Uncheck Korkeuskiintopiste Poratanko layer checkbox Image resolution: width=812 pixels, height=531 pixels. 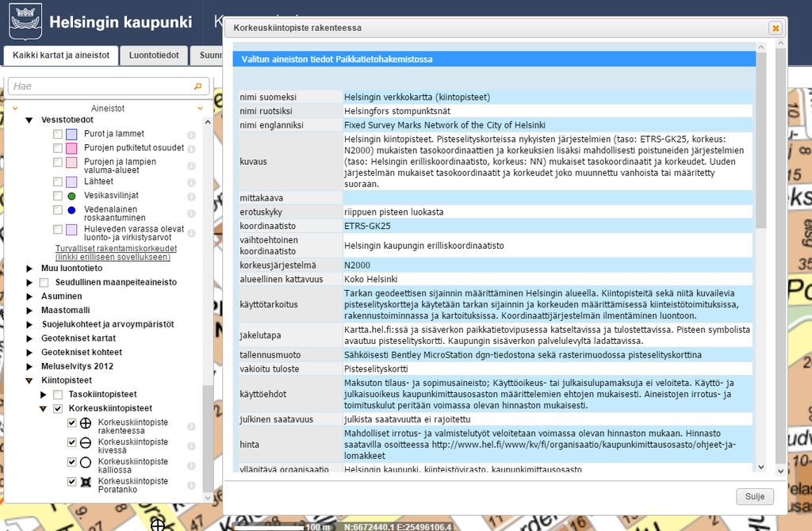pyautogui.click(x=72, y=481)
